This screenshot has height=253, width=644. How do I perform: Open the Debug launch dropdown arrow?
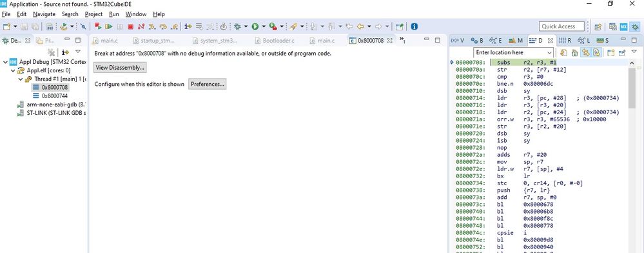246,26
